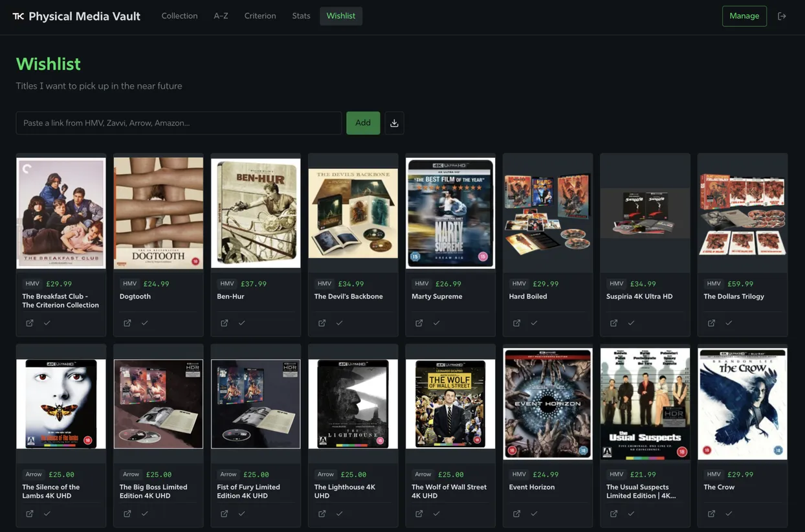
Task: Click the checkmark on Marty Supreme card
Action: [x=437, y=323]
